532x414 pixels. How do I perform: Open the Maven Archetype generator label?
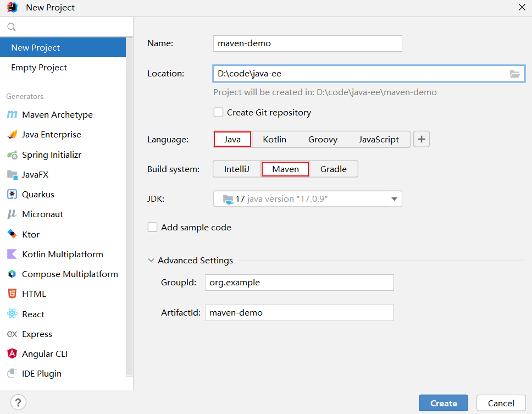click(57, 115)
